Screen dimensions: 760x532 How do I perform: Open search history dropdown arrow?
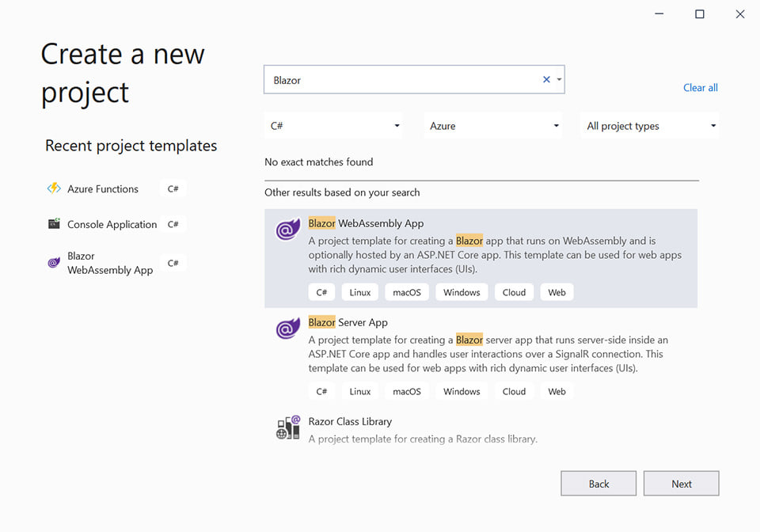559,79
